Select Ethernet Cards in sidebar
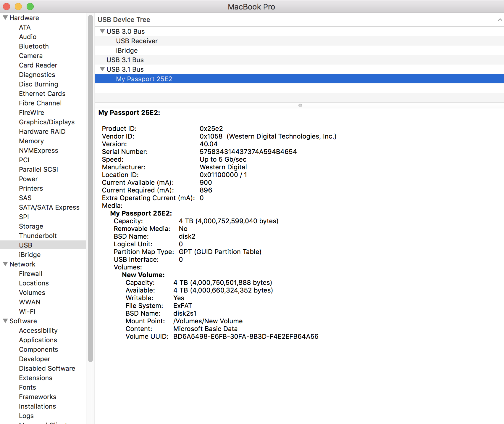Screen dimensions: 504x424 click(x=42, y=94)
